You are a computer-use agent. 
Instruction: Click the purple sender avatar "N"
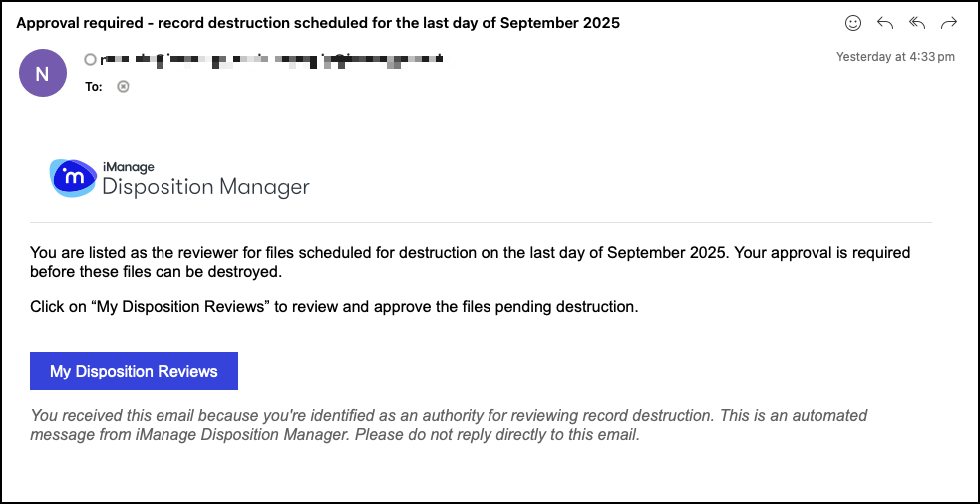(42, 73)
